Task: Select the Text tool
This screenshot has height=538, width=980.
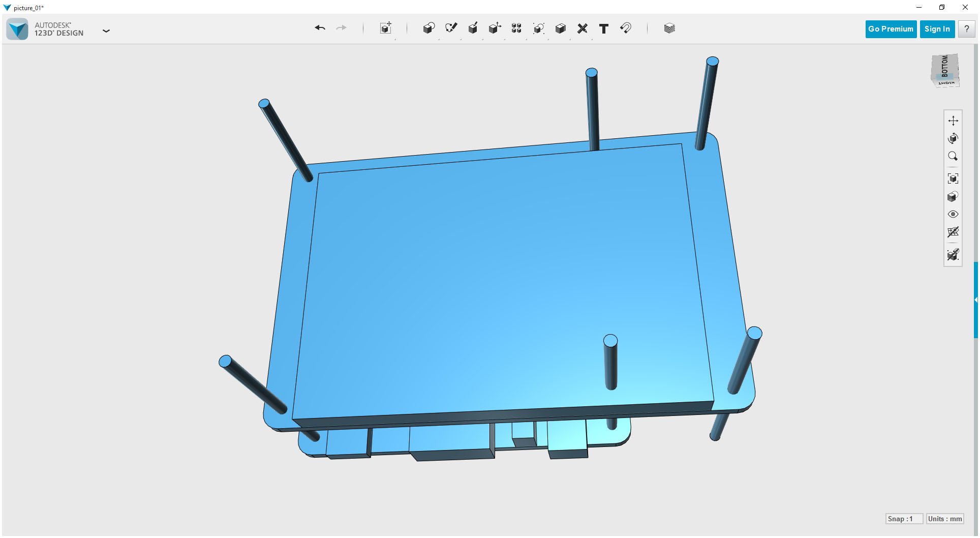Action: (604, 28)
